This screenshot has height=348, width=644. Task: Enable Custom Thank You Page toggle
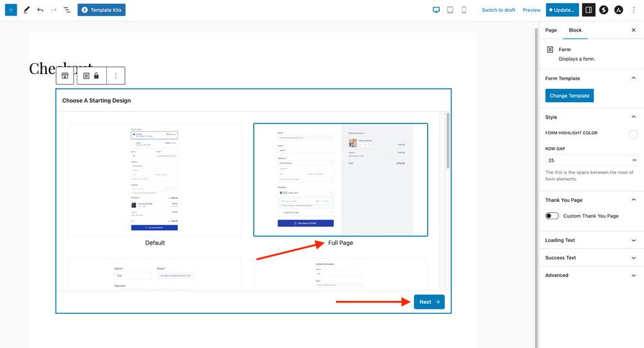tap(552, 216)
